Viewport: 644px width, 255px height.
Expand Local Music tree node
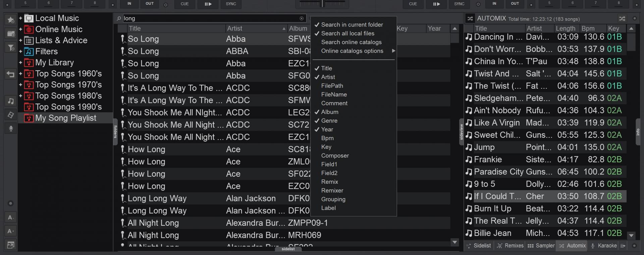tap(20, 18)
